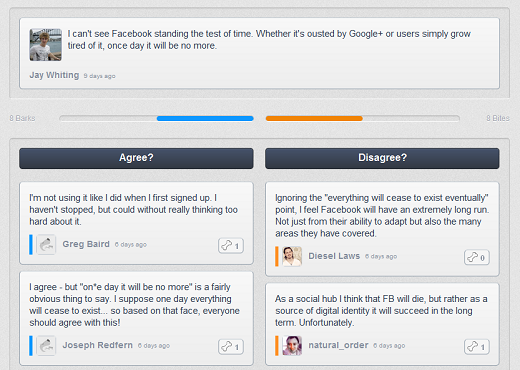This screenshot has height=370, width=520.
Task: Click the 8 Bites count label
Action: (x=498, y=118)
